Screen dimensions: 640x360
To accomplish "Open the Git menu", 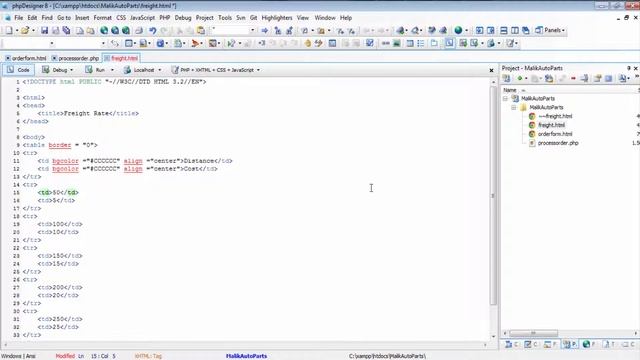I will (x=253, y=18).
